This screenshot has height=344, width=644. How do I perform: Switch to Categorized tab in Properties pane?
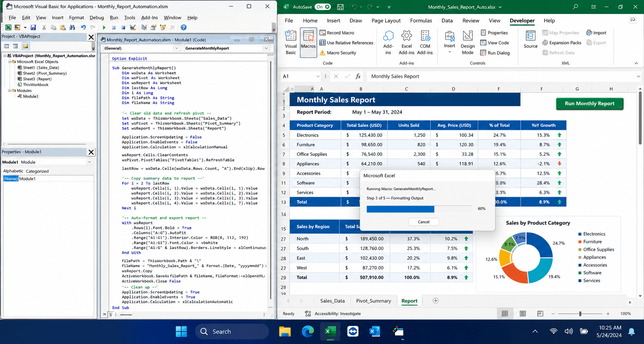coord(37,171)
